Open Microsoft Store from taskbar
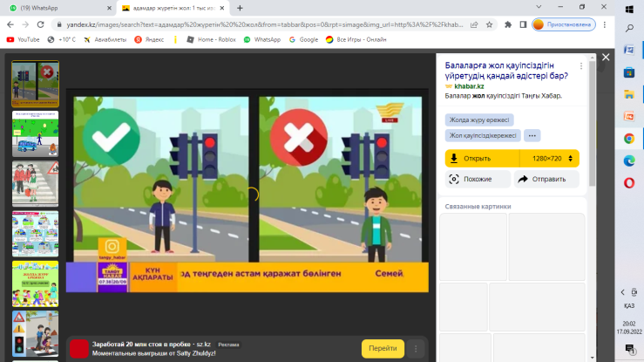644x362 pixels. pos(629,72)
